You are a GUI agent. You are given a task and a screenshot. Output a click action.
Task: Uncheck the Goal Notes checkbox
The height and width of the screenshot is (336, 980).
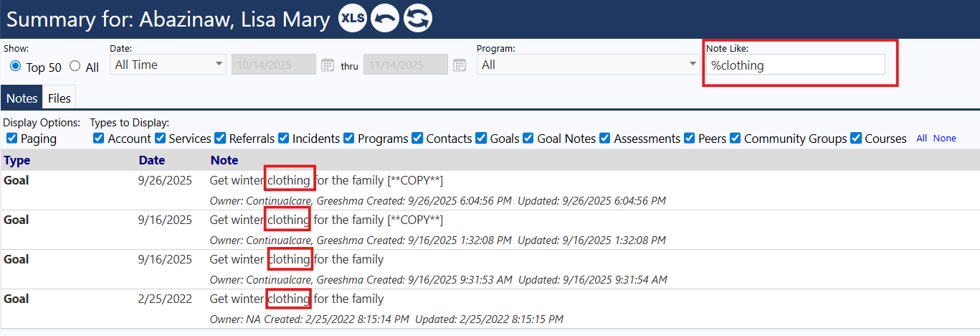pos(528,138)
